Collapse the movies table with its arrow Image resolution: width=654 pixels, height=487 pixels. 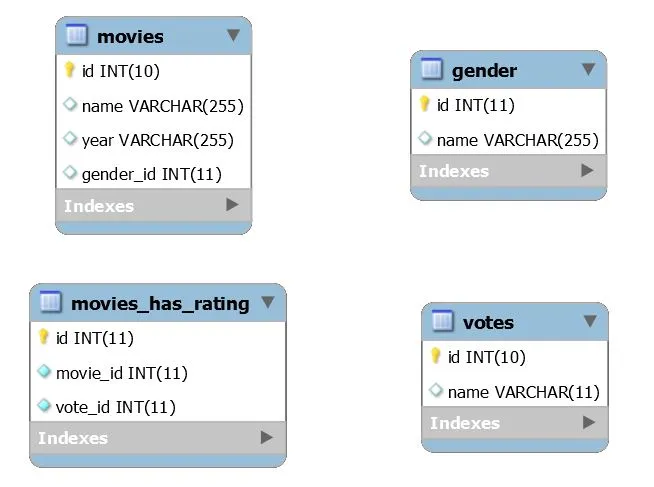coord(233,36)
